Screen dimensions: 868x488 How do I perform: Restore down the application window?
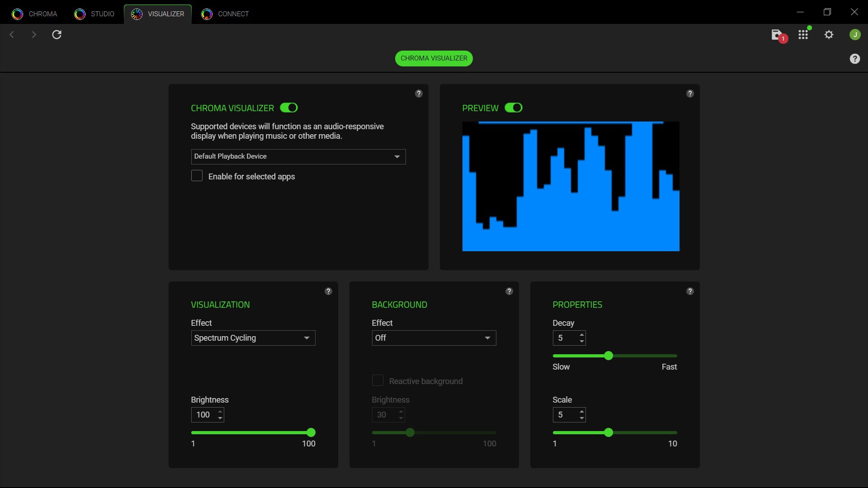[x=827, y=12]
